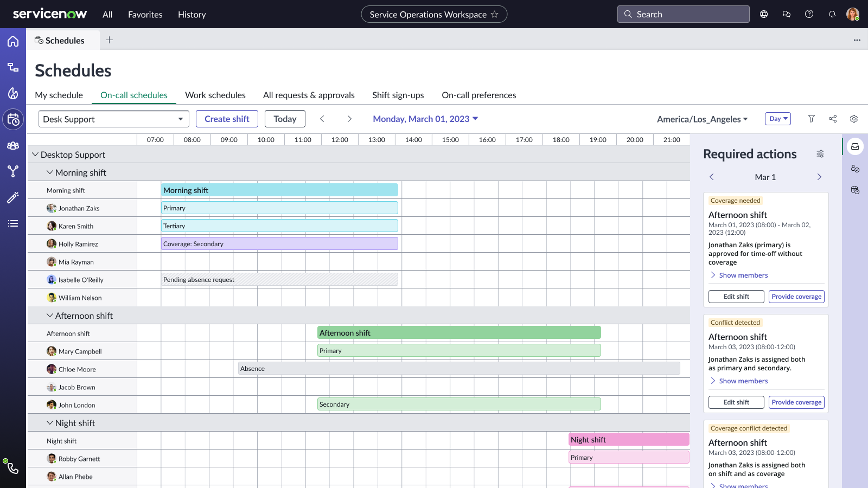Open the date picker Monday, March 01, 2023

(x=425, y=119)
